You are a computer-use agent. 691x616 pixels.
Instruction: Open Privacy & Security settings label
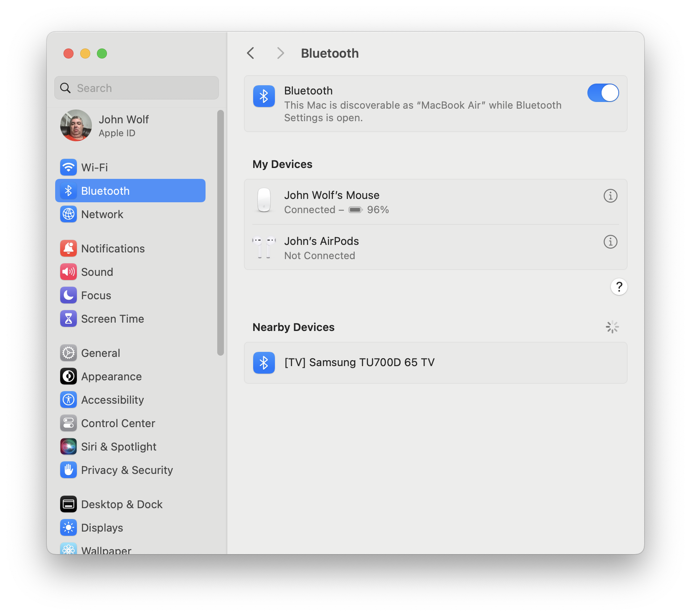pos(127,470)
